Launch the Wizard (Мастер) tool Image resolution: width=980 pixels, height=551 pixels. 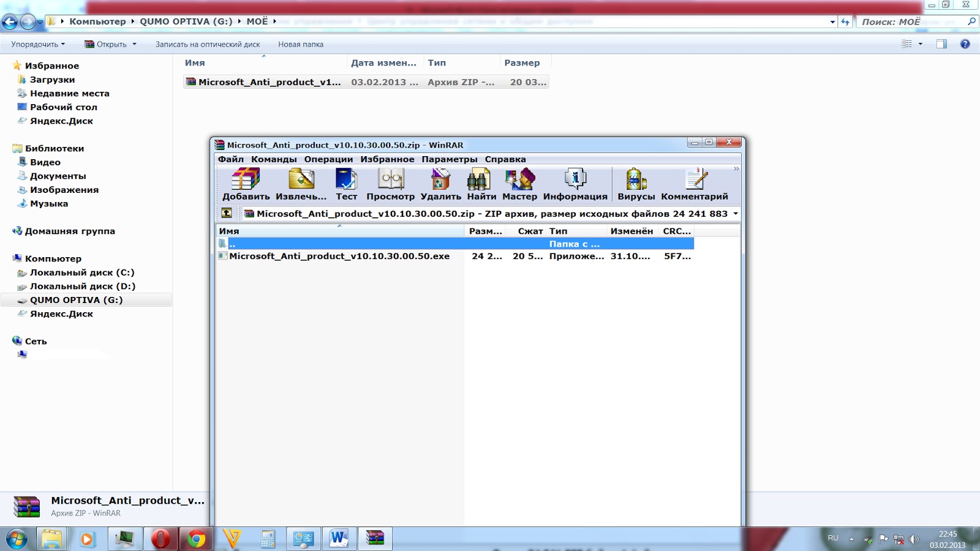pos(519,184)
